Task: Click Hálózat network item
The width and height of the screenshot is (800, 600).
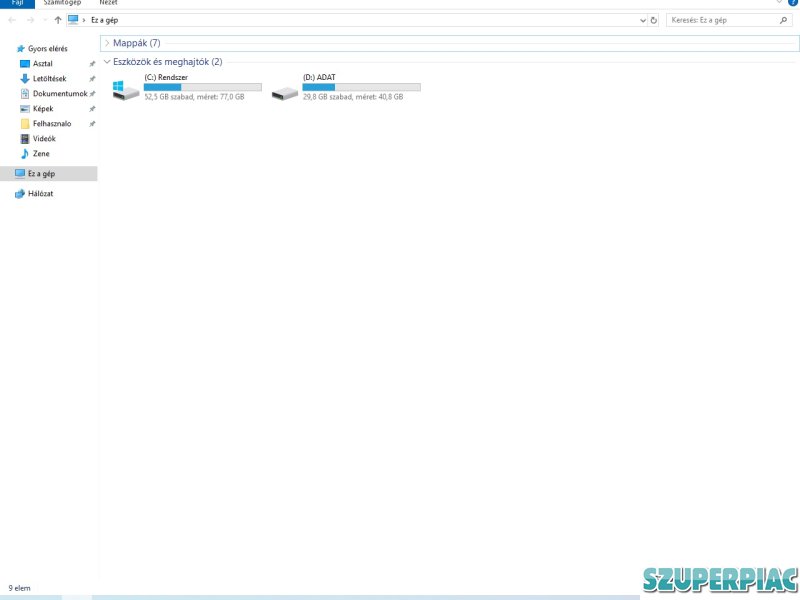Action: pos(40,194)
